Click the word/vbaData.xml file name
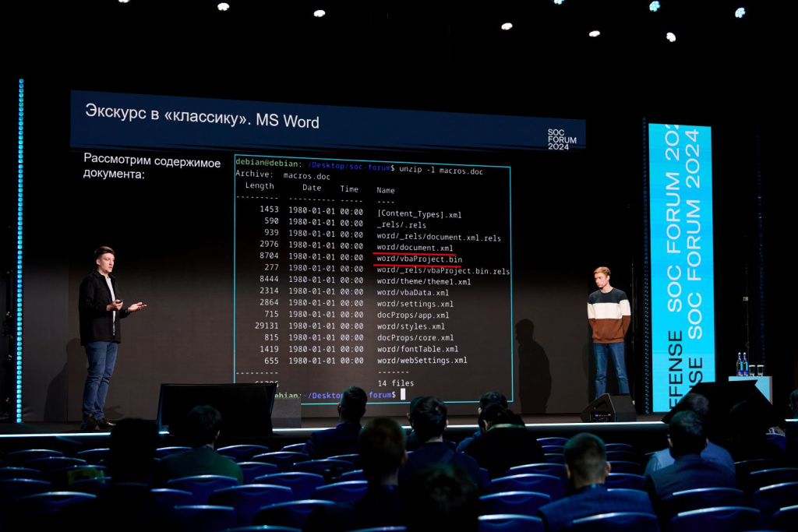The width and height of the screenshot is (798, 532). click(x=414, y=291)
